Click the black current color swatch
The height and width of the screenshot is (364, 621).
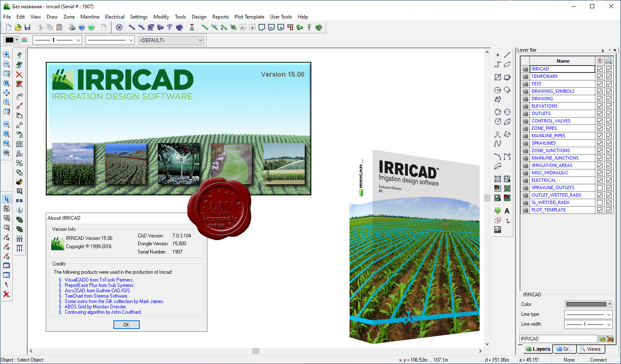[x=9, y=40]
